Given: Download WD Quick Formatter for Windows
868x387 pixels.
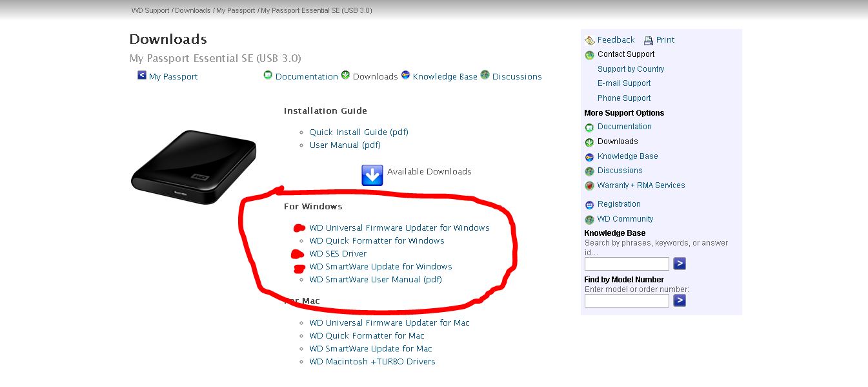Looking at the screenshot, I should [x=377, y=240].
